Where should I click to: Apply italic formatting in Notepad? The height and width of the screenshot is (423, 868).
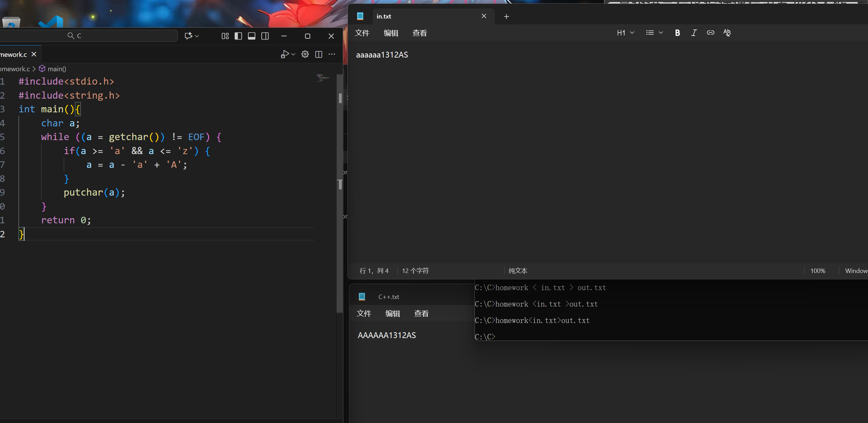[694, 33]
